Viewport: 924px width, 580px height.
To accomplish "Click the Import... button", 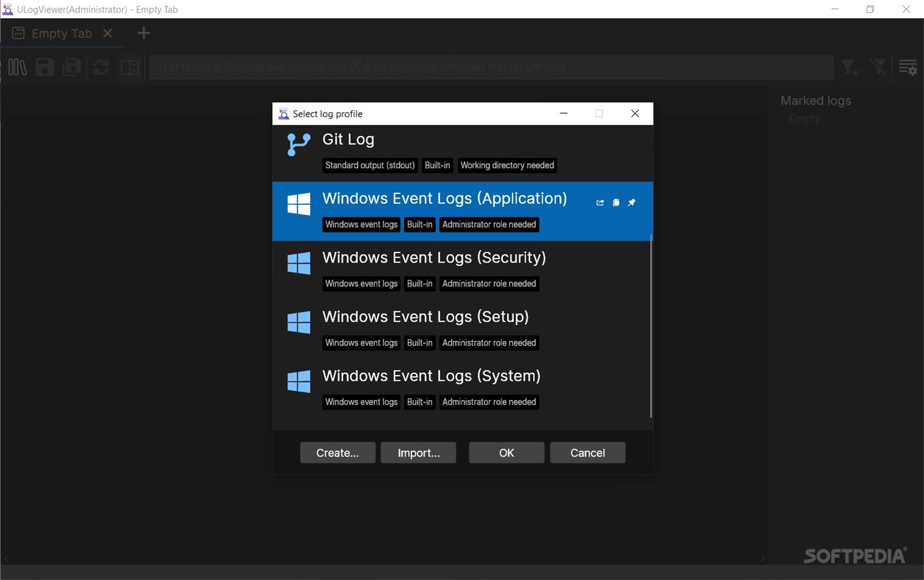I will click(x=418, y=453).
